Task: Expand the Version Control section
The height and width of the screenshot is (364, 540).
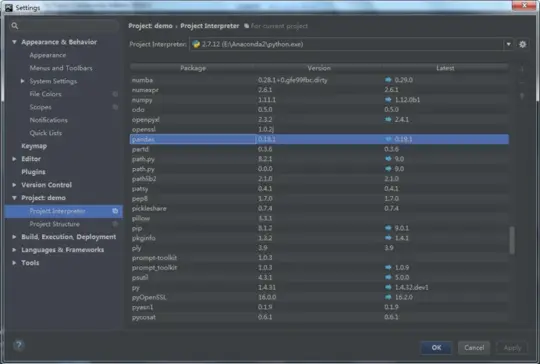Action: point(14,185)
